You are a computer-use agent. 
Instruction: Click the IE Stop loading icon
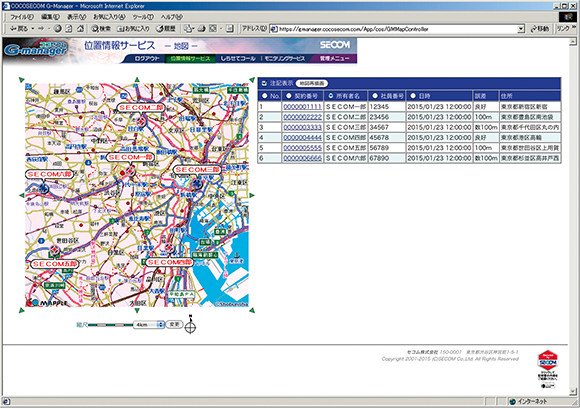point(58,28)
